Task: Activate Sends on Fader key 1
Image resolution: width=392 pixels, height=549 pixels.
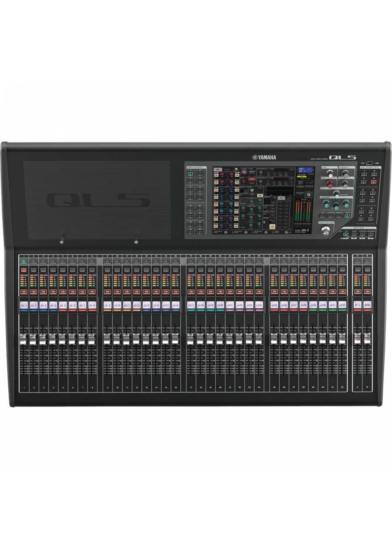Action: 190,174
